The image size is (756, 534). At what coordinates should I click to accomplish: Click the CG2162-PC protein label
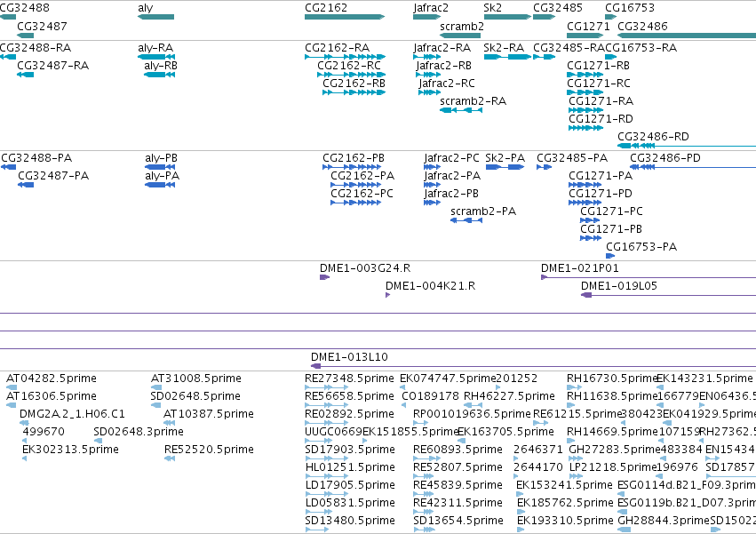tap(362, 194)
